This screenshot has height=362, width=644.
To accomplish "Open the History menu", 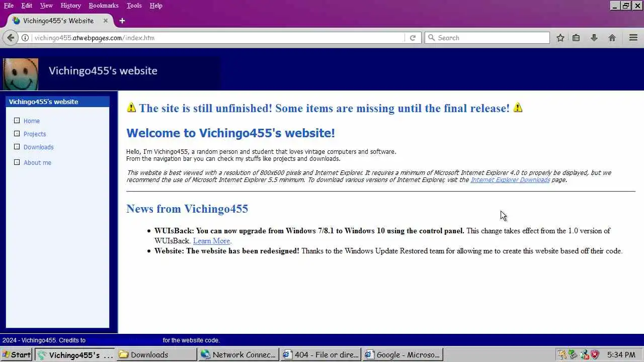I will (x=70, y=6).
